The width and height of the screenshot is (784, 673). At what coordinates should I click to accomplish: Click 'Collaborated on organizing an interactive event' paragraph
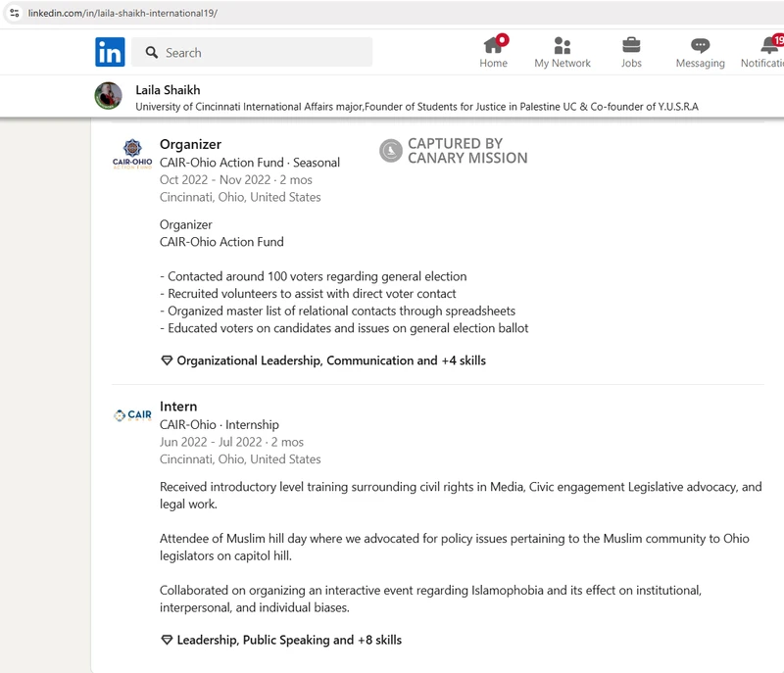coord(430,599)
